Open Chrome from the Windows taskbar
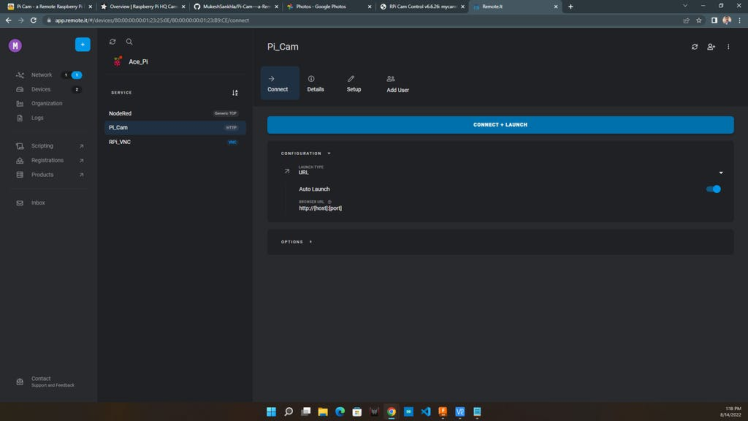 (x=391, y=411)
